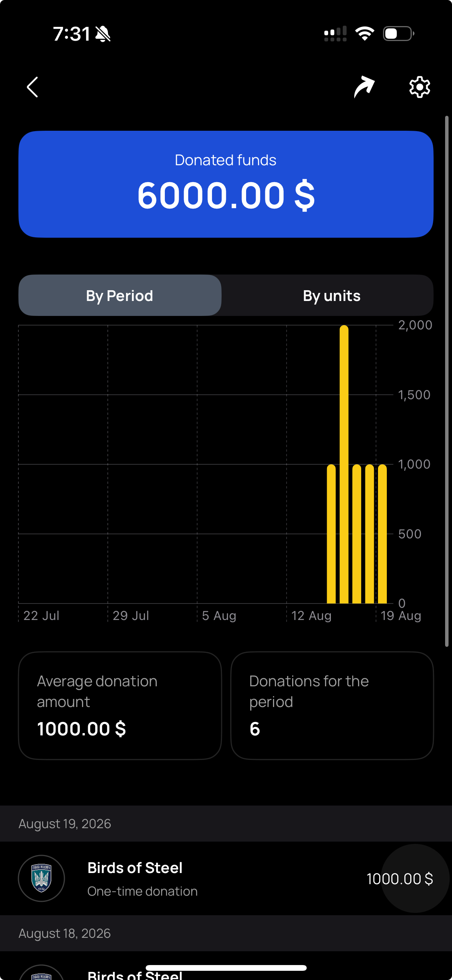Tap the silent mode bell icon

(103, 34)
